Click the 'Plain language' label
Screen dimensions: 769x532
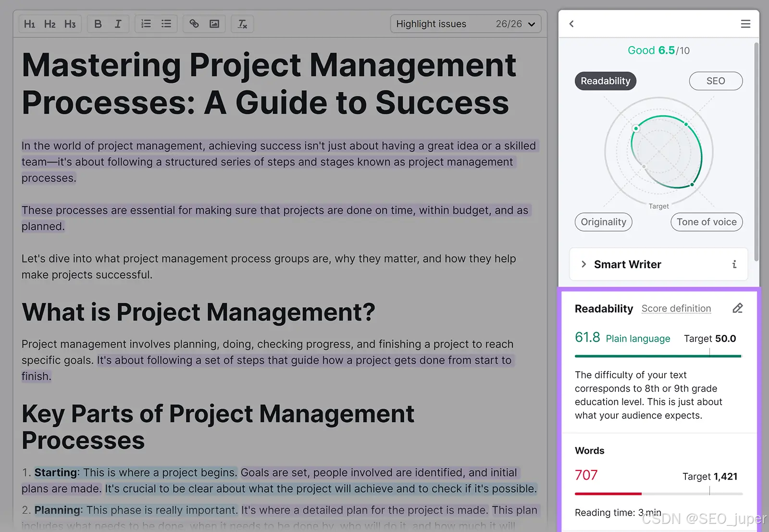coord(638,339)
